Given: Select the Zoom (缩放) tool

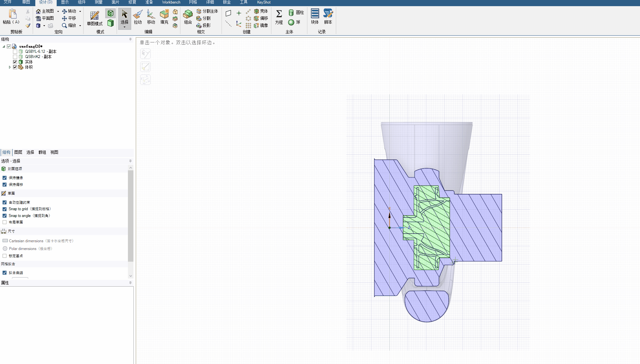Looking at the screenshot, I should tap(69, 26).
